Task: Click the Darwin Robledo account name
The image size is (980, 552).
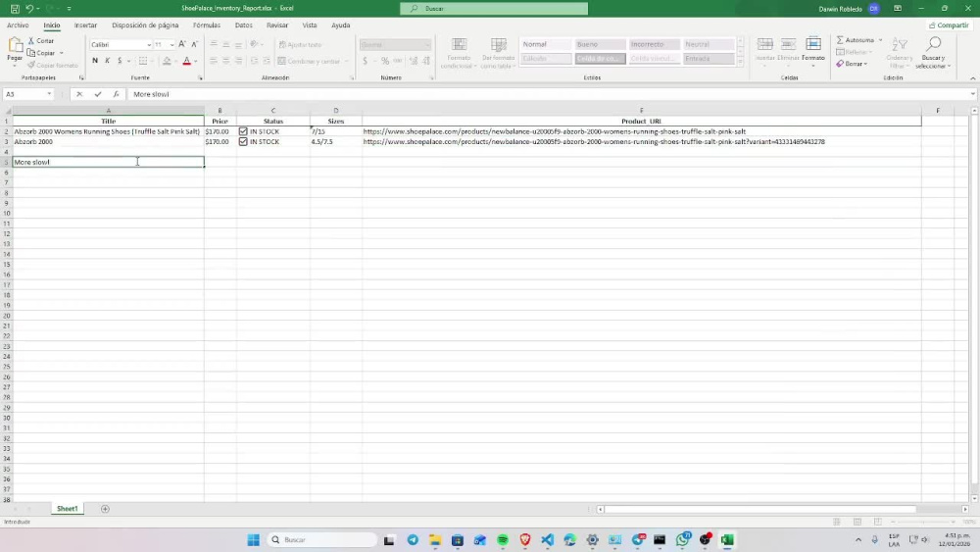Action: [840, 9]
